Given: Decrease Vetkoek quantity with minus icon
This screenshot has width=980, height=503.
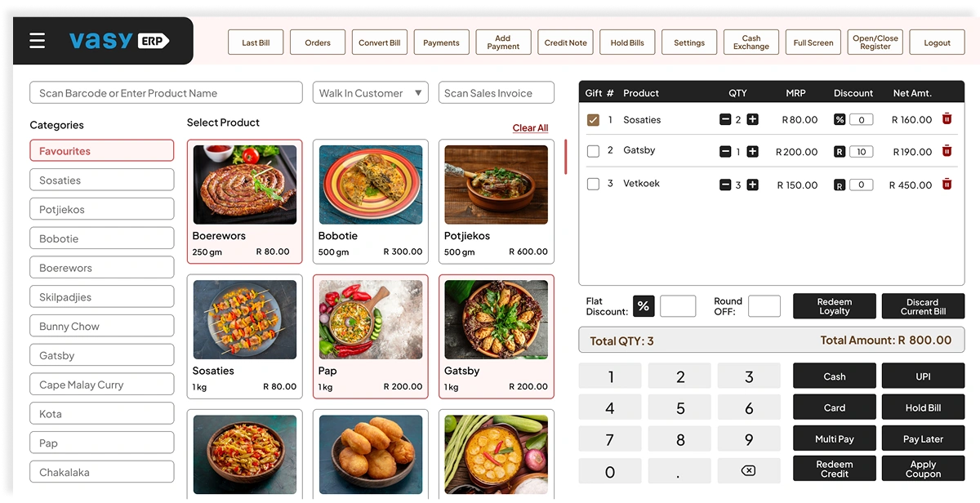Looking at the screenshot, I should click(x=725, y=185).
